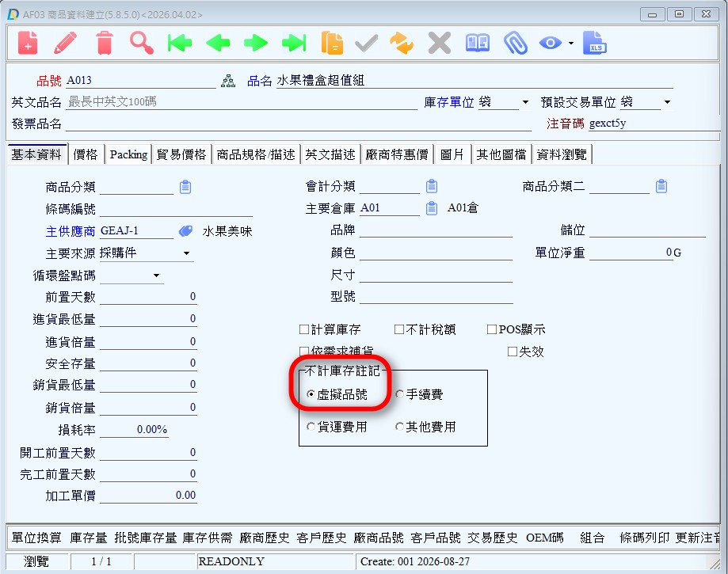The image size is (728, 574).
Task: Click the new record icon
Action: click(x=28, y=44)
